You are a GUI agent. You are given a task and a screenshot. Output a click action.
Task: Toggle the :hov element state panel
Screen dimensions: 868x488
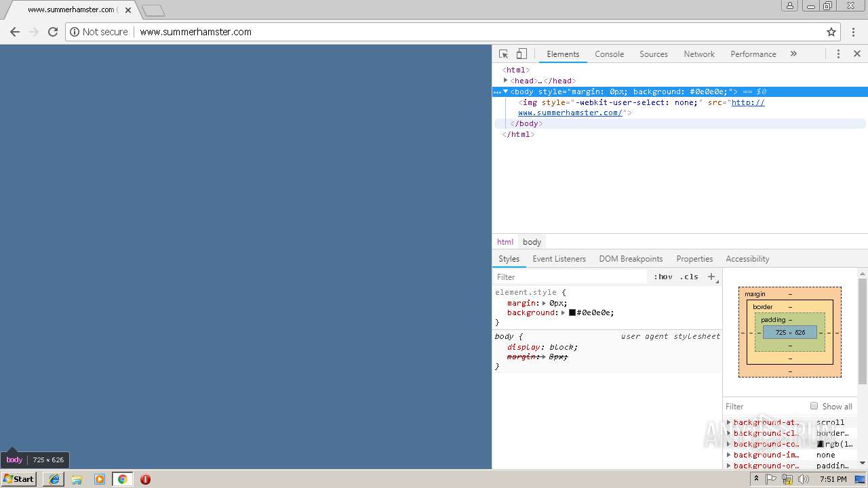click(x=663, y=277)
